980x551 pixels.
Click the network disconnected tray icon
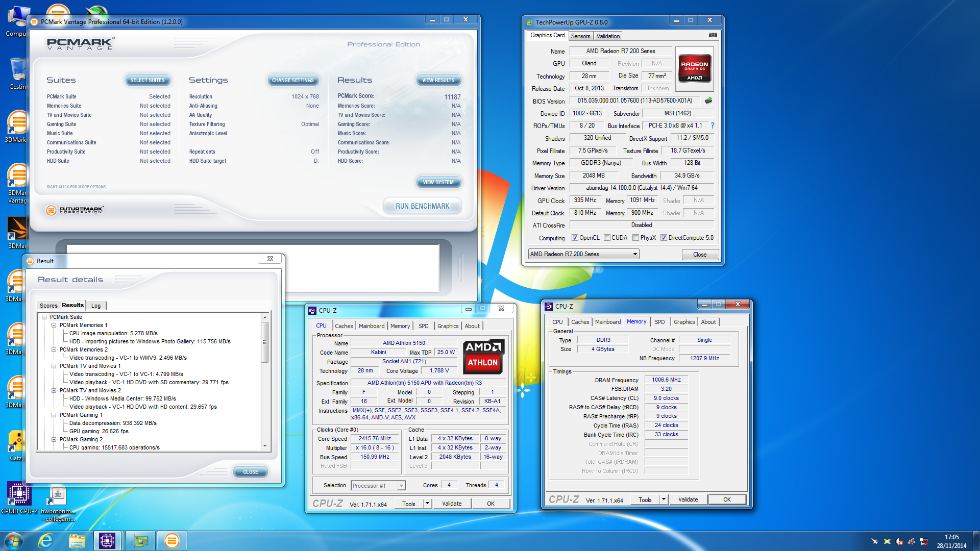[924, 541]
